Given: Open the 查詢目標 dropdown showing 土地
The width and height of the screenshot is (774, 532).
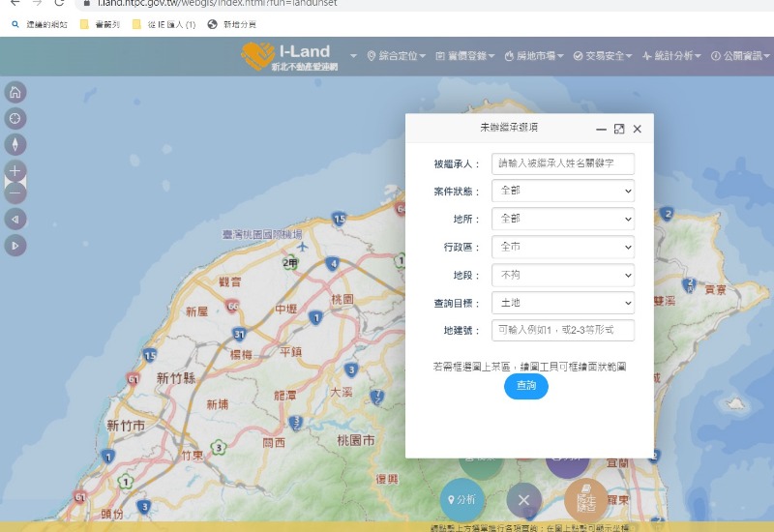Looking at the screenshot, I should pyautogui.click(x=562, y=304).
